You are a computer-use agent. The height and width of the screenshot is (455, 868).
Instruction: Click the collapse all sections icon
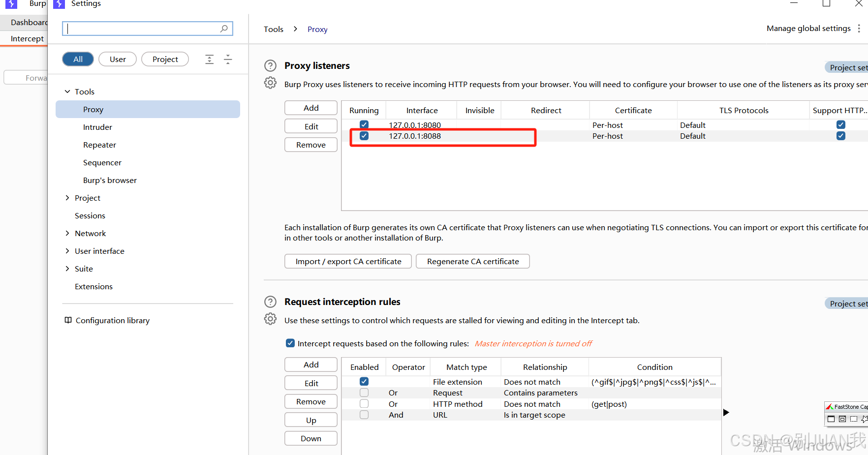[x=228, y=60]
